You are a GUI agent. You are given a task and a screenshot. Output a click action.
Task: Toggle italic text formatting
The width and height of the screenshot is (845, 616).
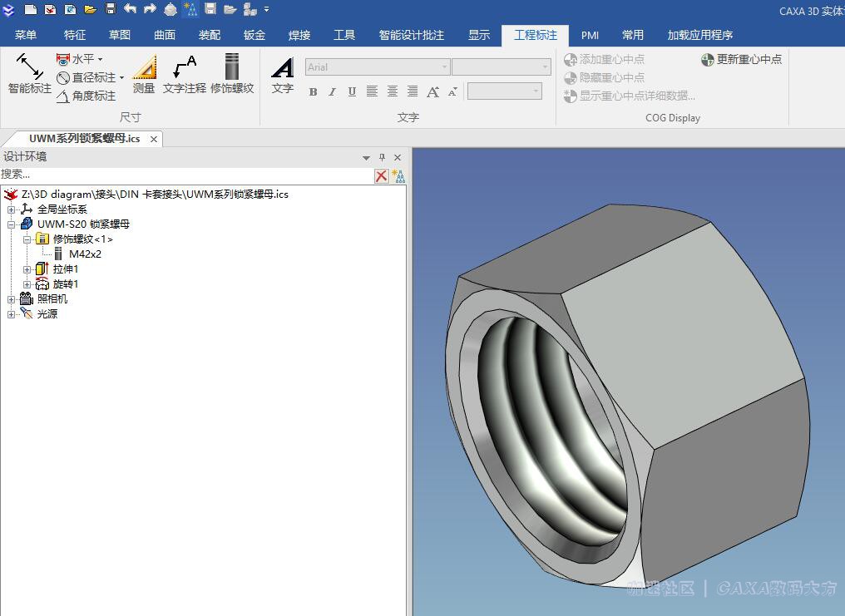332,91
